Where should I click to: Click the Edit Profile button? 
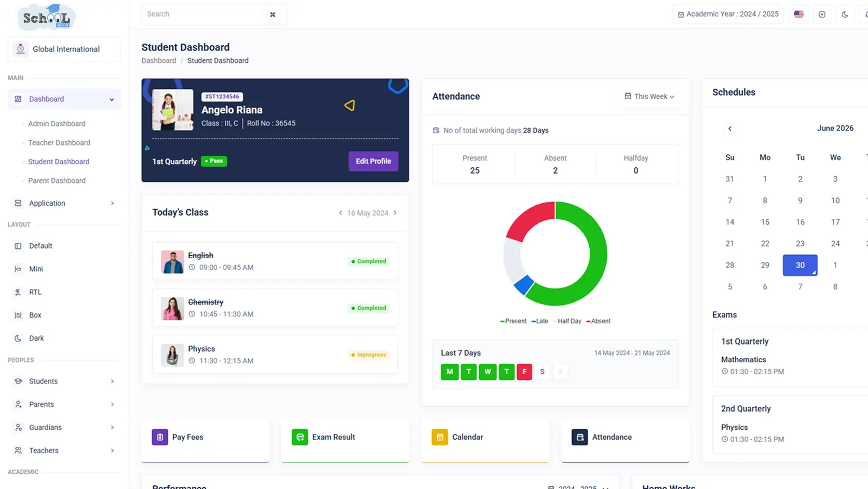[373, 161]
